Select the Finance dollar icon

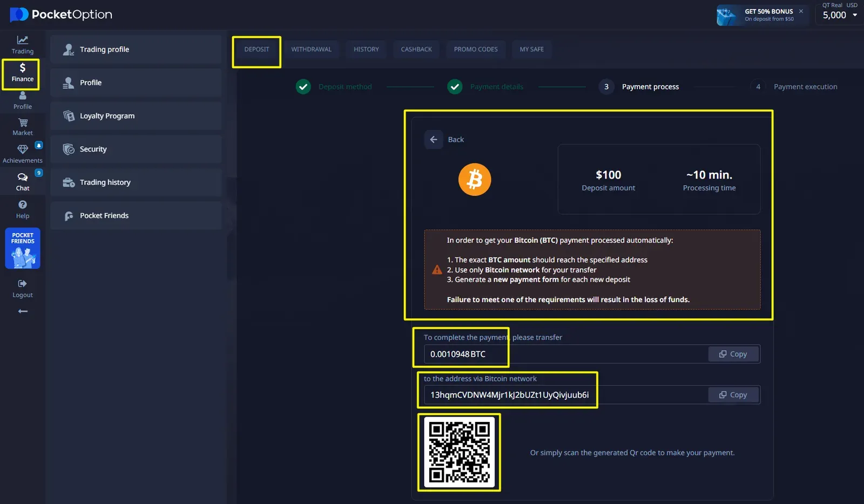tap(22, 69)
